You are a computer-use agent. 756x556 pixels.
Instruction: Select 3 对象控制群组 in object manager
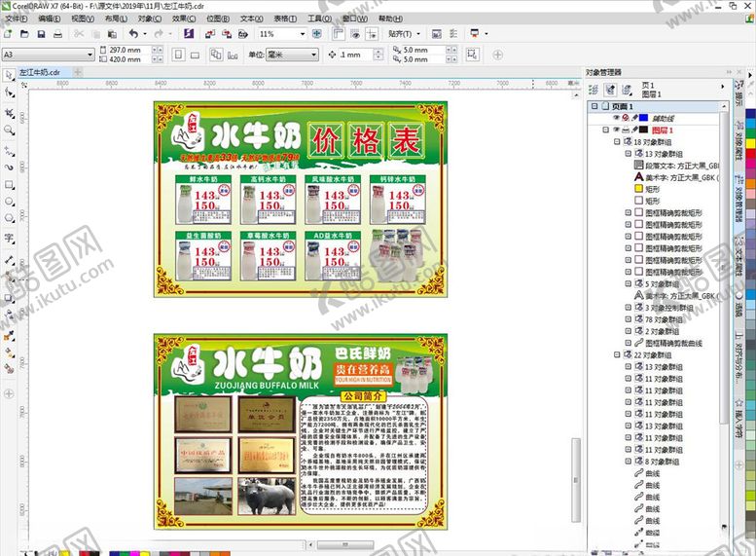point(668,308)
